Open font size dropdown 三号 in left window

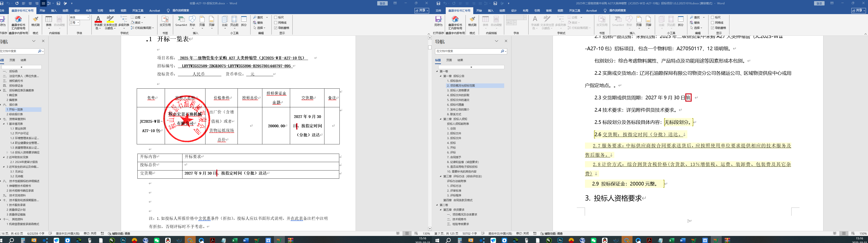(78, 23)
